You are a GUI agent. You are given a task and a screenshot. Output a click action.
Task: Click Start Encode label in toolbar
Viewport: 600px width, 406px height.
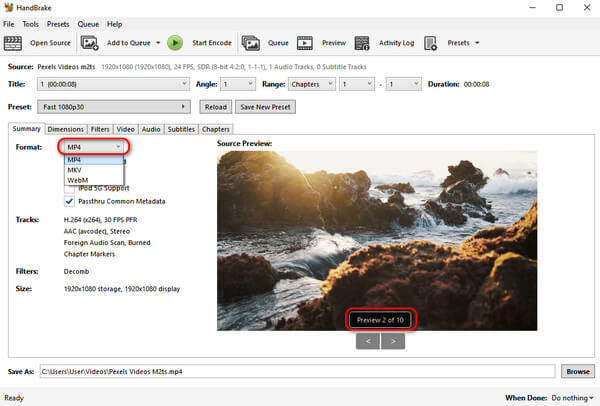(212, 43)
